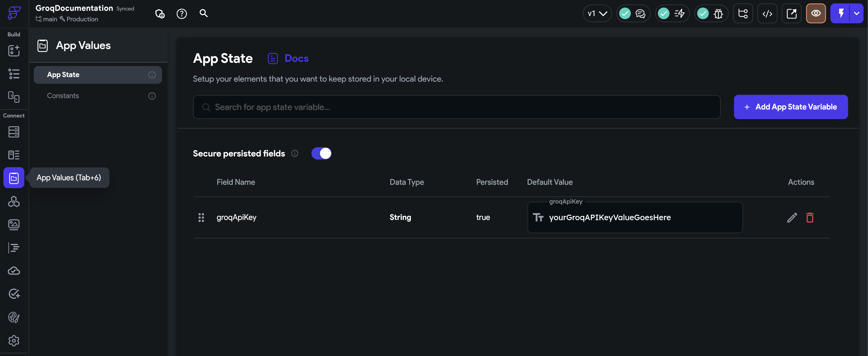Open the Settings gear icon in sidebar
Image resolution: width=868 pixels, height=356 pixels.
(14, 340)
